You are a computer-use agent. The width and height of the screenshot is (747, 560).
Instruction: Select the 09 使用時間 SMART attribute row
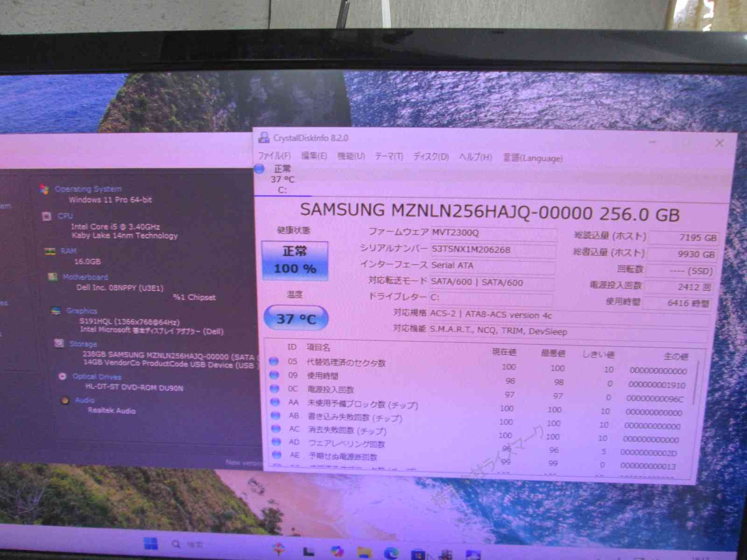pos(322,376)
